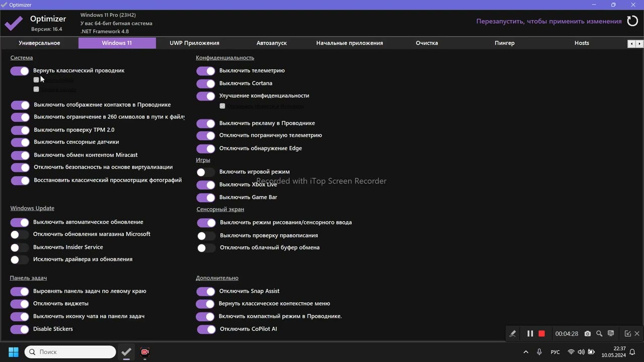Viewport: 644px width, 362px height.
Task: Toggle Вернуть классическое контекстное меню
Action: point(205,304)
